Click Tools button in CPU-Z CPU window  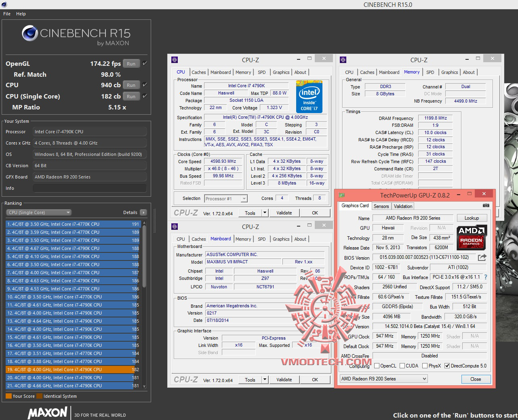pos(250,213)
